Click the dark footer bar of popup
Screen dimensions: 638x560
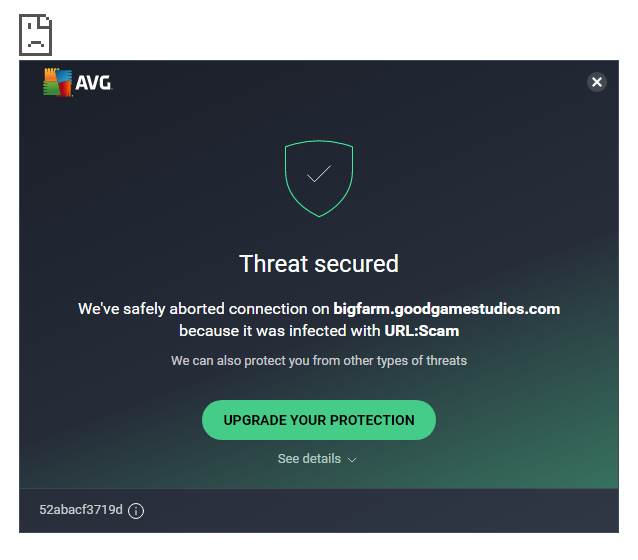380,510
